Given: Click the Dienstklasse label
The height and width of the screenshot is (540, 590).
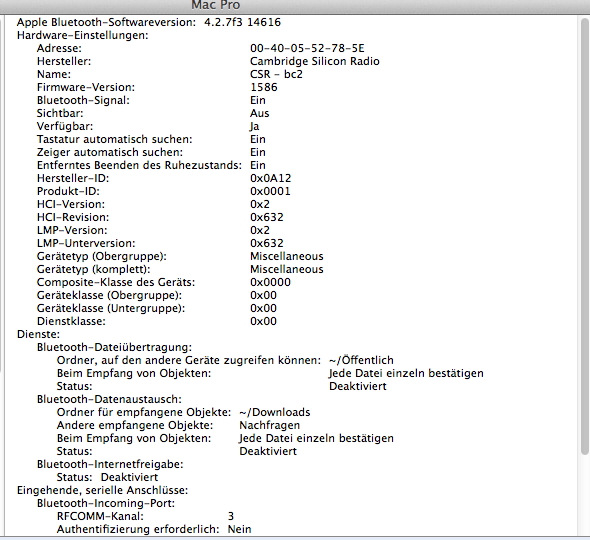Looking at the screenshot, I should (71, 321).
